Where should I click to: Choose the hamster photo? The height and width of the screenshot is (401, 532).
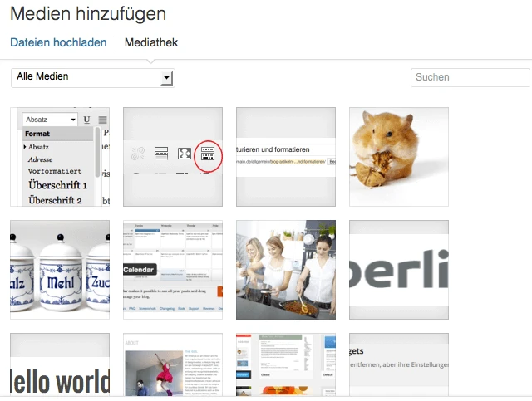pyautogui.click(x=399, y=156)
